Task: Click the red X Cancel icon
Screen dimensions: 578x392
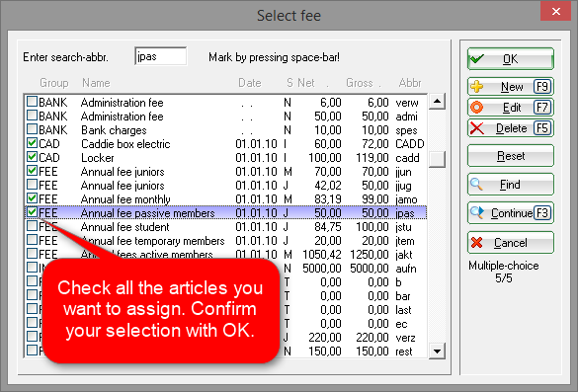Action: click(476, 243)
